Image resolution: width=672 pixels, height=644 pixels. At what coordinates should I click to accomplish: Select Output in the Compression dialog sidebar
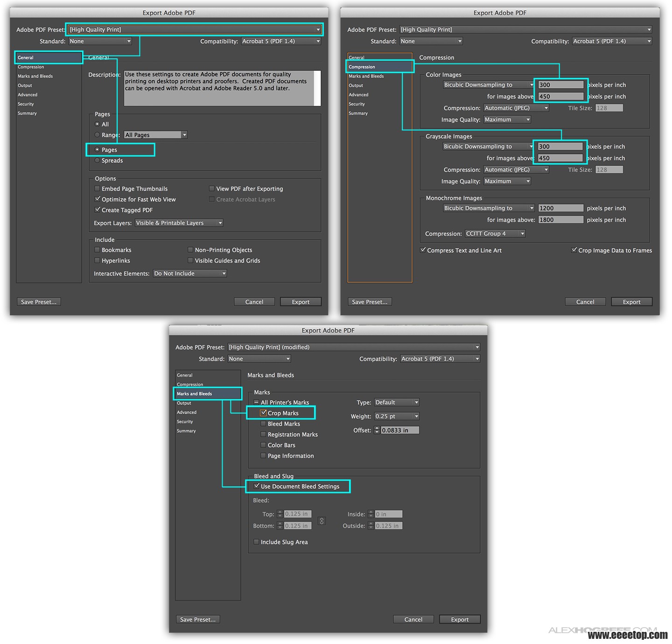pos(356,85)
